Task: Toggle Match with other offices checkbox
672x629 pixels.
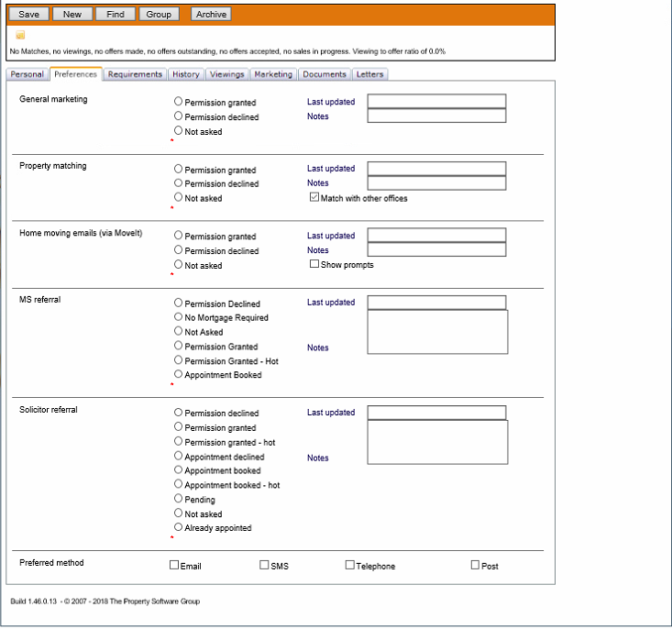Action: (x=314, y=197)
